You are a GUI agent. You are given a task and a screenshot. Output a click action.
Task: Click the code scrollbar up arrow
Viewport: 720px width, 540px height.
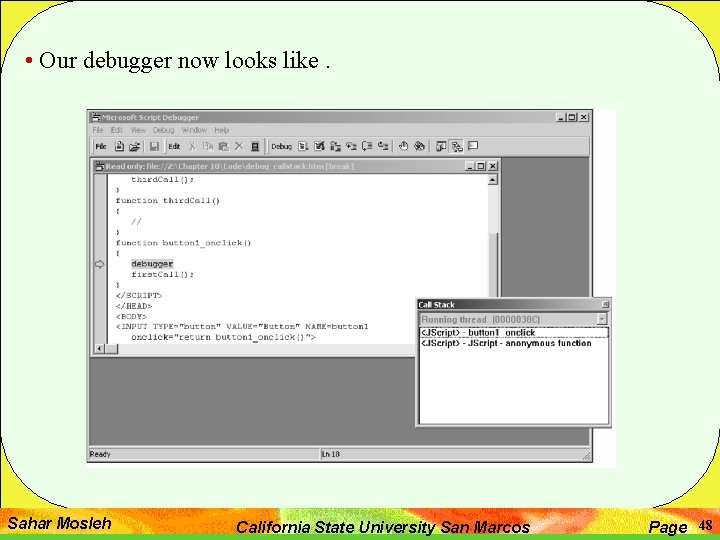point(492,180)
